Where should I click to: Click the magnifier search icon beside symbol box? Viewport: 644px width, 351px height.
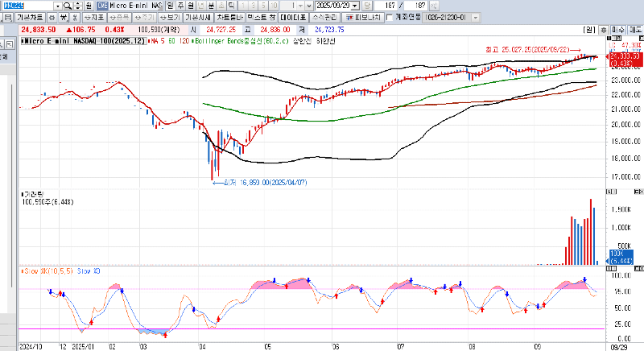pyautogui.click(x=68, y=6)
